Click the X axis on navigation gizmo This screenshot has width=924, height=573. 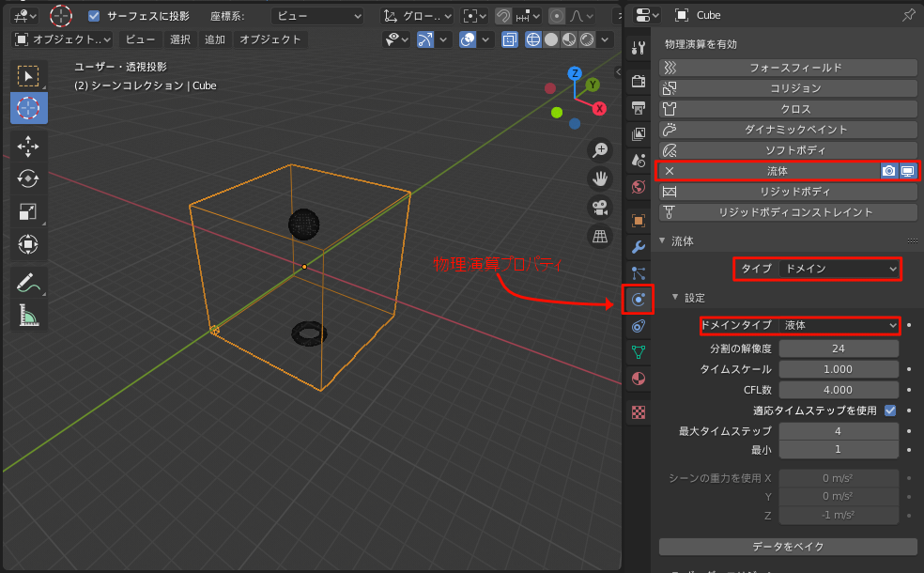(599, 108)
